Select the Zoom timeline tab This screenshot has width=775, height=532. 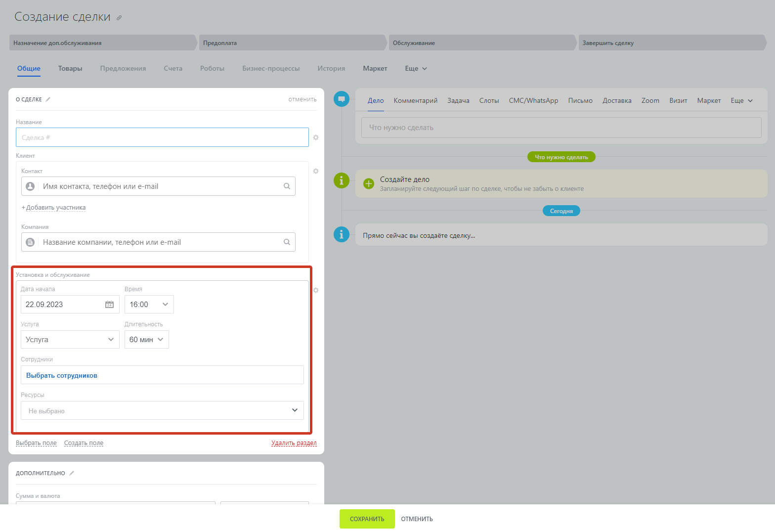coord(650,100)
